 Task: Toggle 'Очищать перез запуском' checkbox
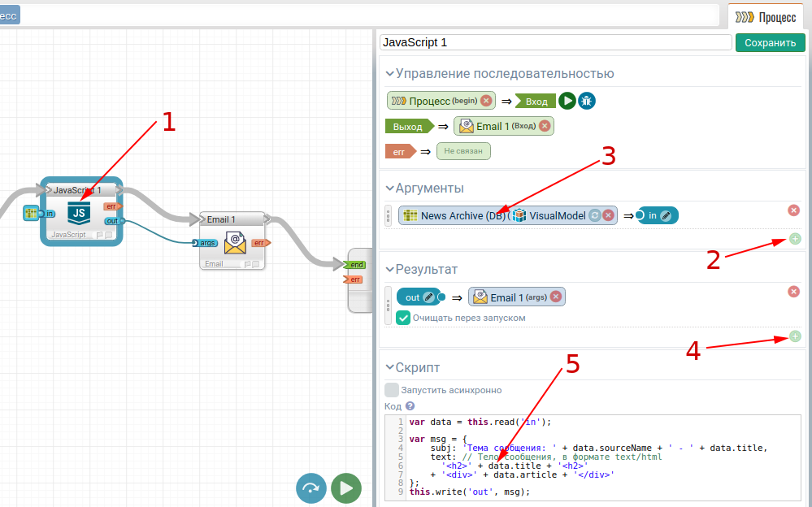point(403,318)
